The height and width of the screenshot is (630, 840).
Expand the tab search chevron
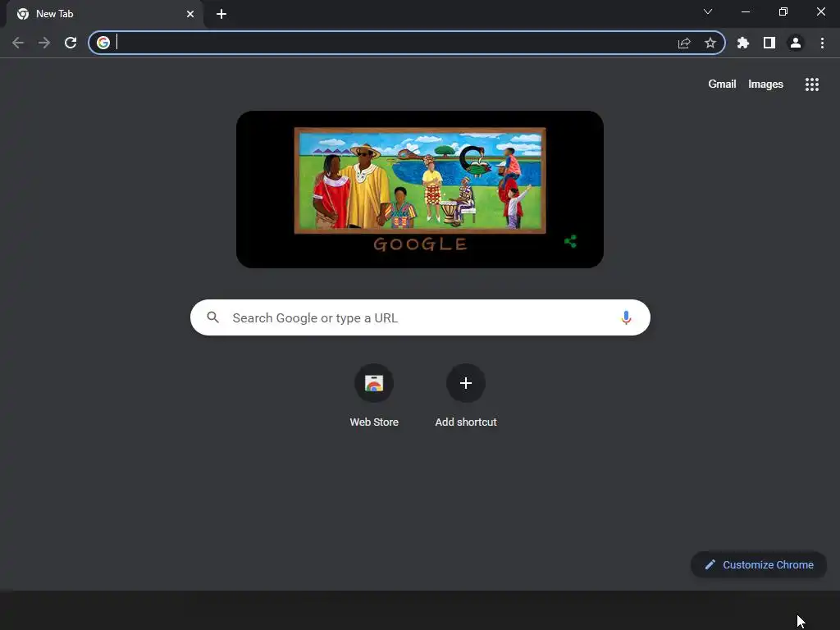click(x=708, y=11)
